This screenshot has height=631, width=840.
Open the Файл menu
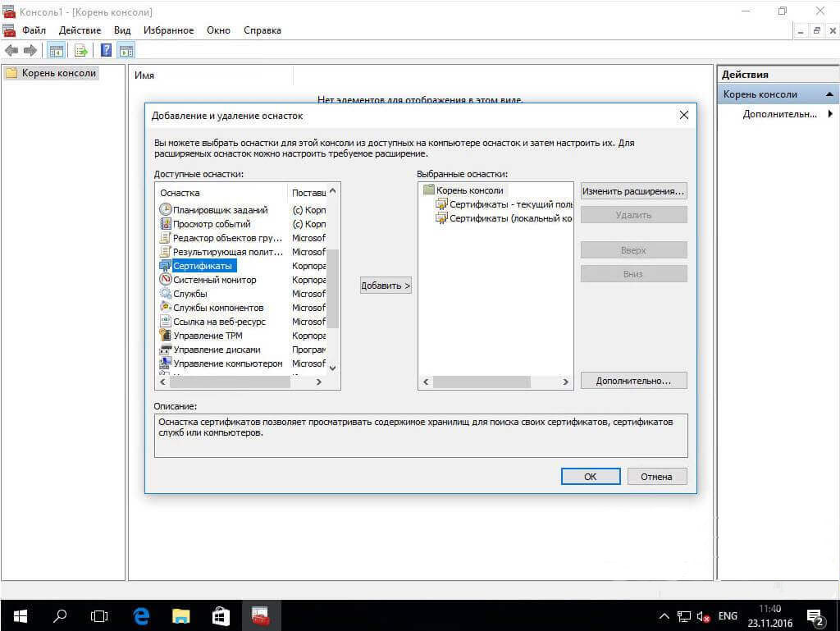coord(34,30)
